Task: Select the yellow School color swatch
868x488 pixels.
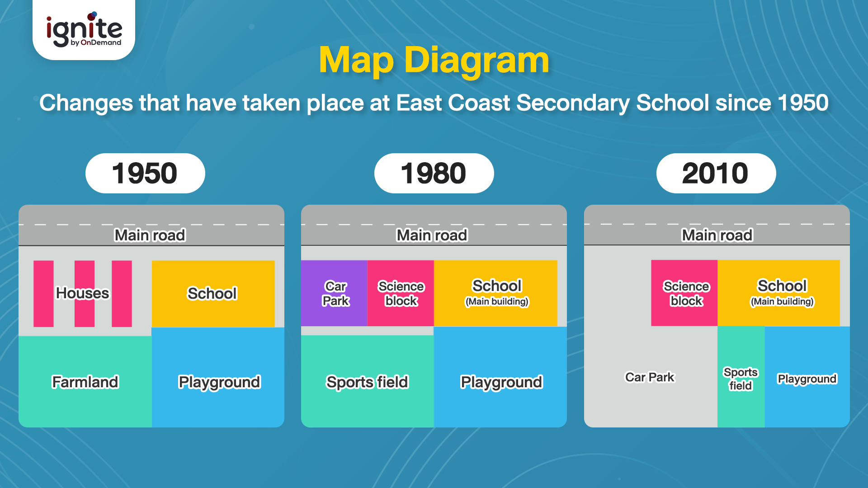Action: 213,292
